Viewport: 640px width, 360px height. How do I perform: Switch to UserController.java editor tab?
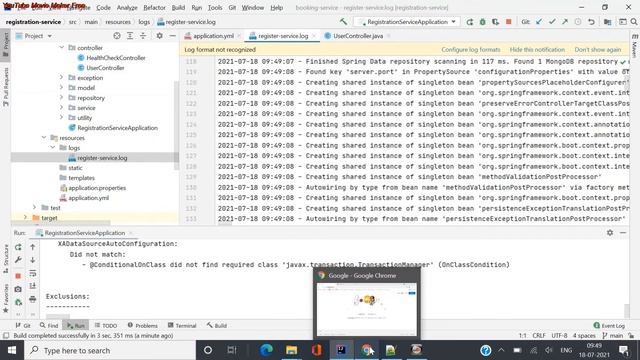(x=358, y=36)
